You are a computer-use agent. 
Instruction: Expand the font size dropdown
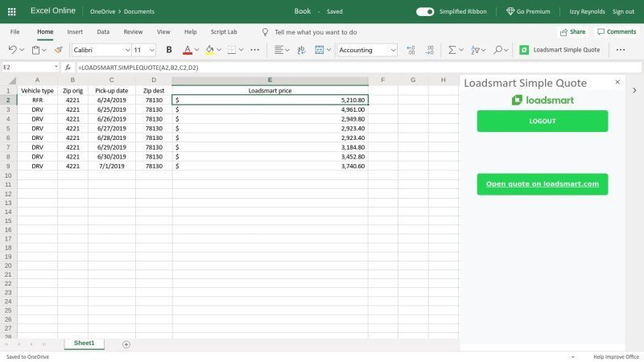152,50
